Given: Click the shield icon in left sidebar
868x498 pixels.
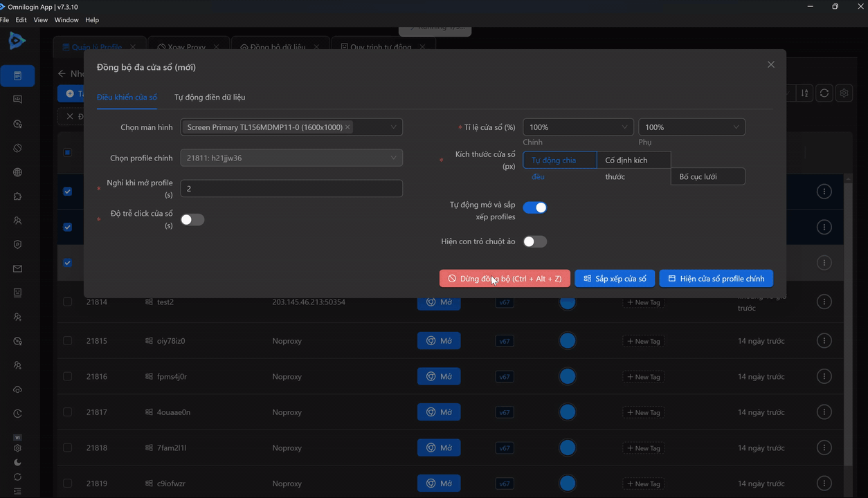Looking at the screenshot, I should [x=17, y=244].
